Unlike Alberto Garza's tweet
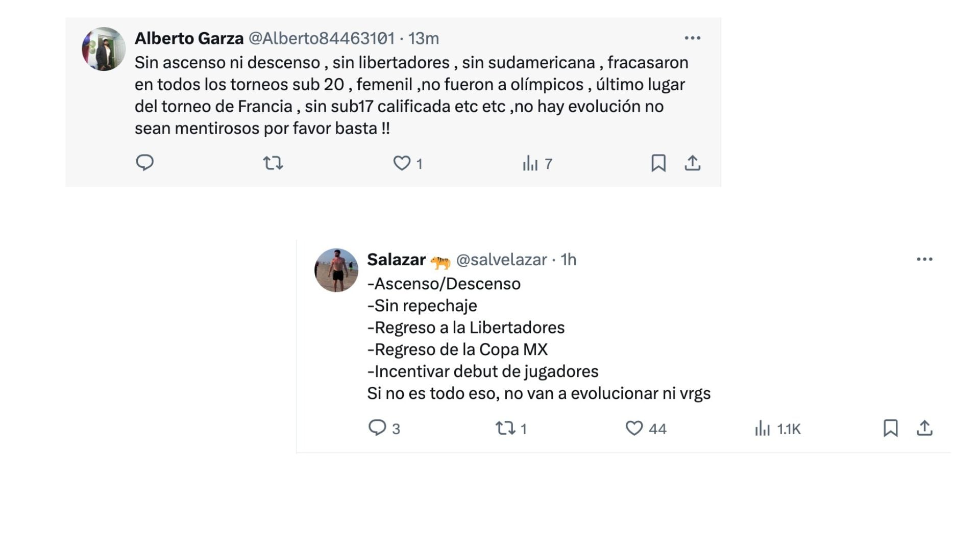The width and height of the screenshot is (980, 551). [403, 163]
